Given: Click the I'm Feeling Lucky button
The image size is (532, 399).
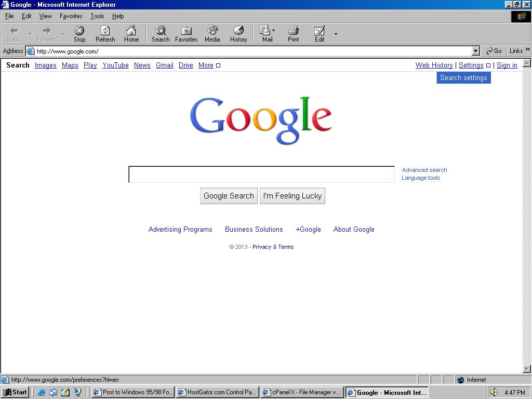Looking at the screenshot, I should tap(292, 196).
